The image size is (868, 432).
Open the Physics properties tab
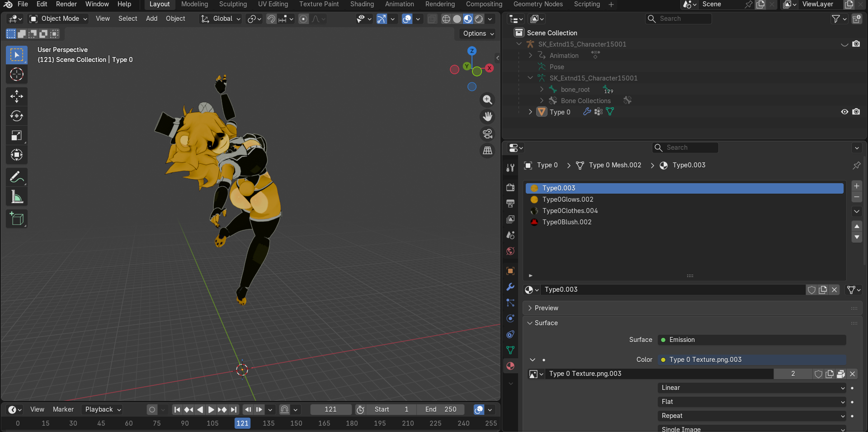(x=510, y=318)
